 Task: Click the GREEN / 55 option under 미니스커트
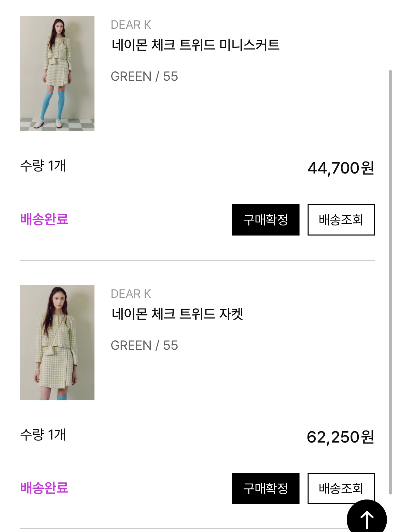[144, 76]
